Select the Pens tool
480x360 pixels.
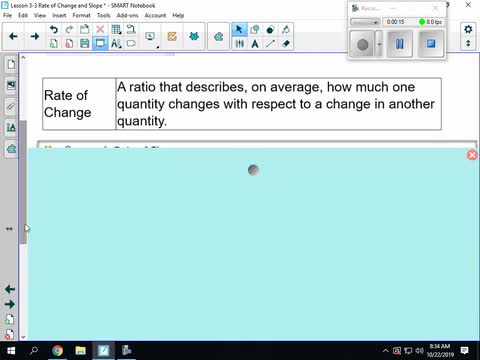point(239,43)
